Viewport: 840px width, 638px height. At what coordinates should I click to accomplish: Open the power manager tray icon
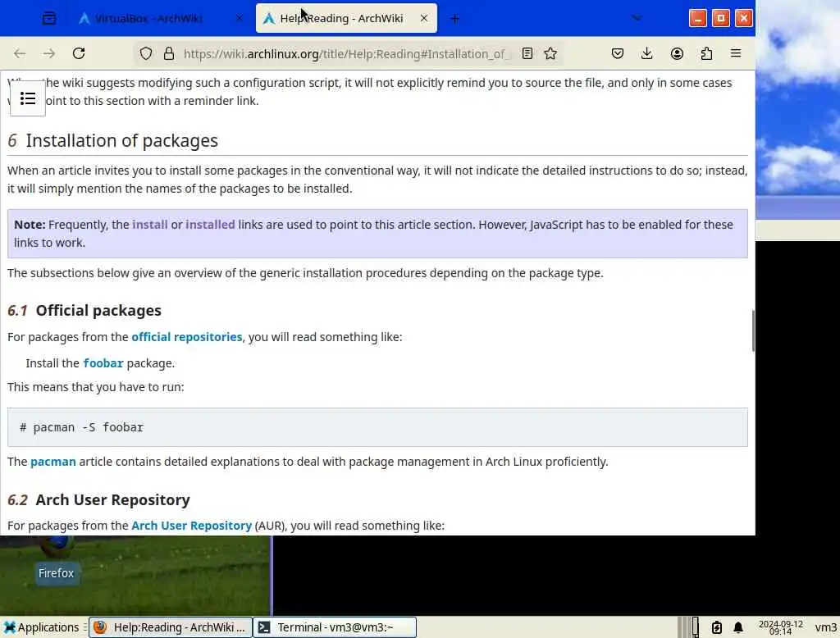click(717, 627)
